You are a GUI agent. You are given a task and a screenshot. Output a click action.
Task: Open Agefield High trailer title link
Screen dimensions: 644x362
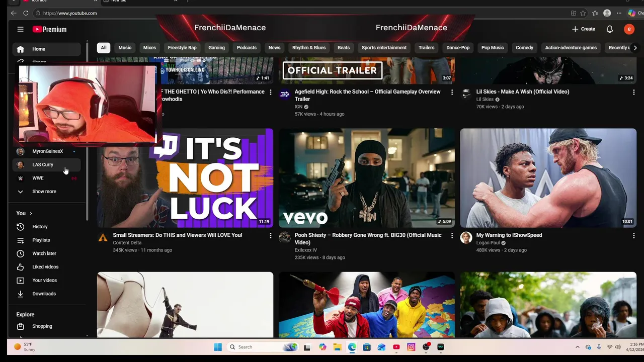[x=367, y=96]
